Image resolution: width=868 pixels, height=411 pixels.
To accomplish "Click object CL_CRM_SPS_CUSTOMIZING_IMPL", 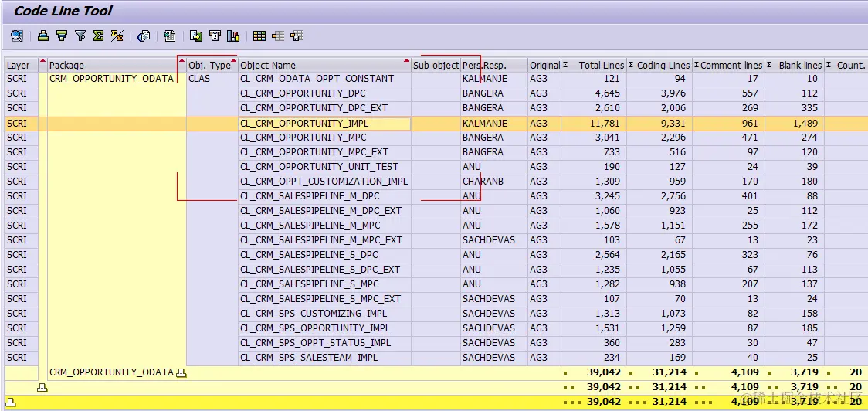I will point(324,314).
